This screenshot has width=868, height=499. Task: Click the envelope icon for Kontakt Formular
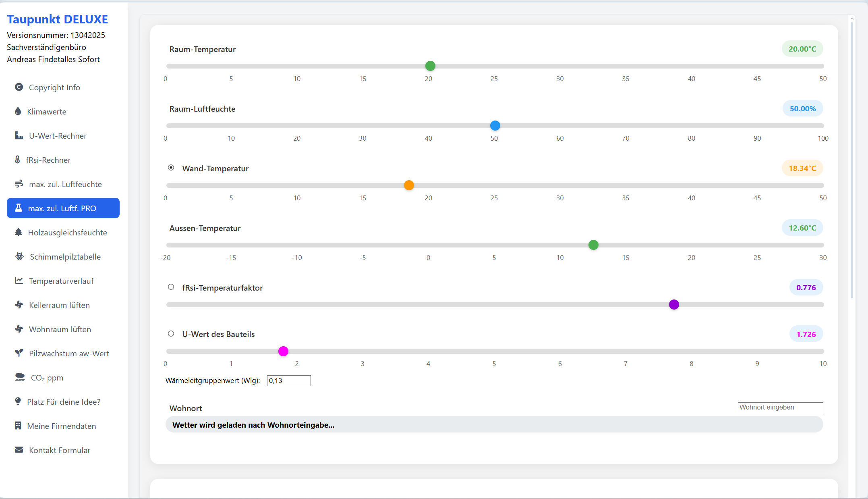tap(19, 450)
